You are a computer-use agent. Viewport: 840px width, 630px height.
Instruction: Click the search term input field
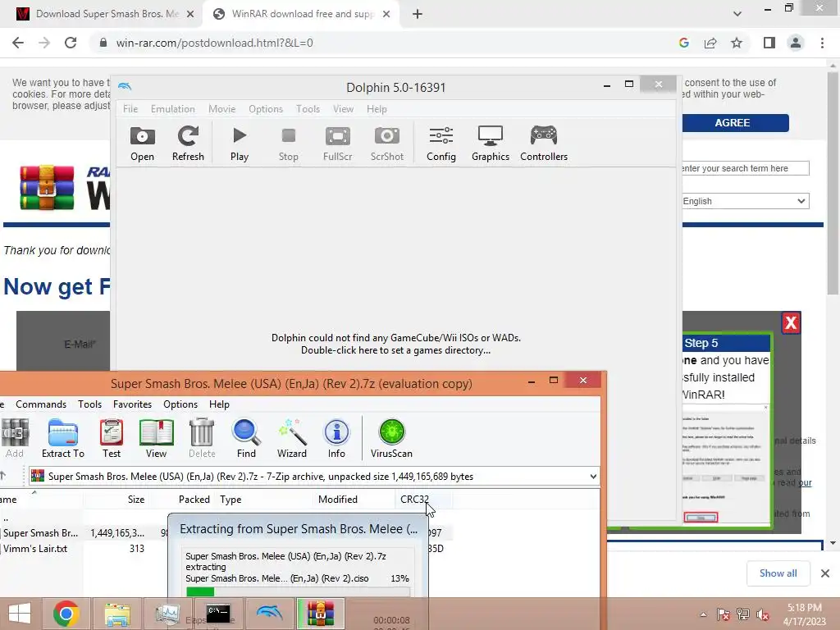(x=745, y=168)
